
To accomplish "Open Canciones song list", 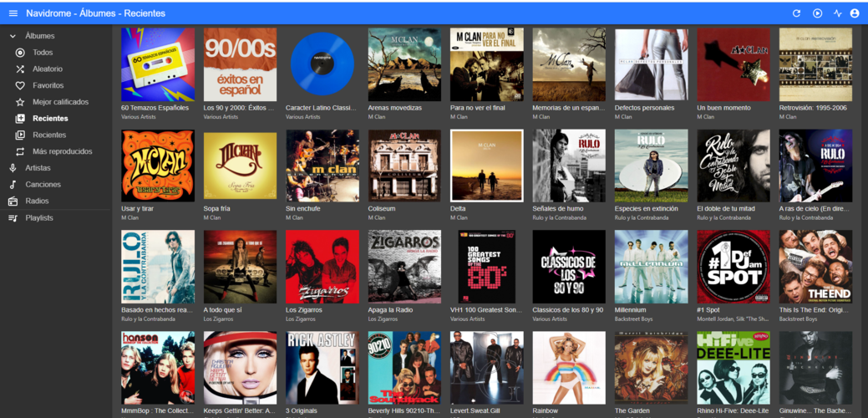I will [x=43, y=185].
